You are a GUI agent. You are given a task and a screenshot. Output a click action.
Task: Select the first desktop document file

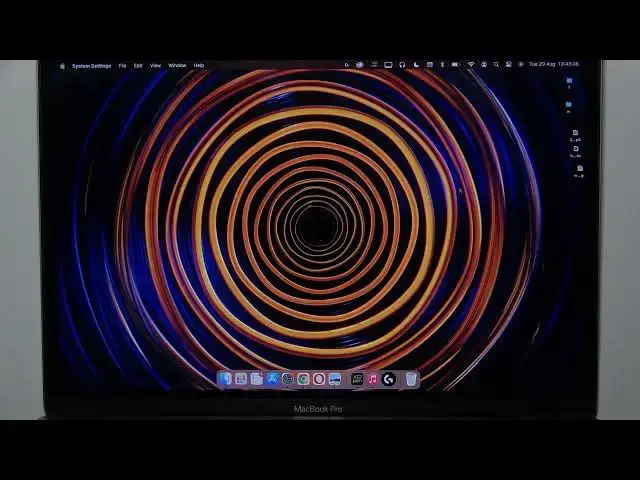pyautogui.click(x=575, y=133)
